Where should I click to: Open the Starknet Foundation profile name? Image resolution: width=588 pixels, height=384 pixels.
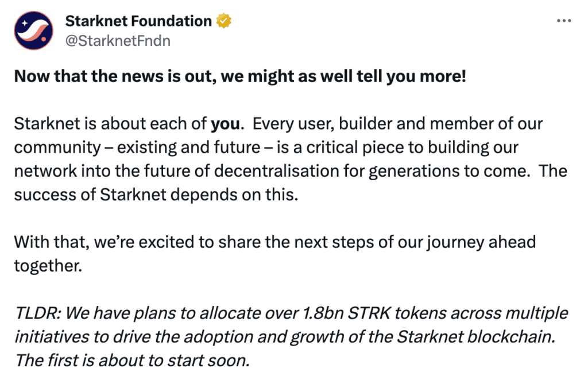pyautogui.click(x=139, y=21)
